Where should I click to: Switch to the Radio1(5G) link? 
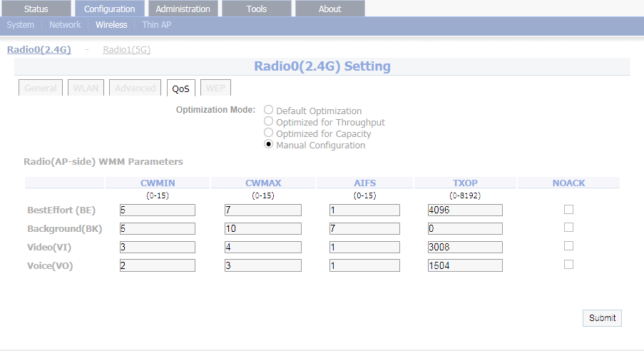click(x=126, y=49)
